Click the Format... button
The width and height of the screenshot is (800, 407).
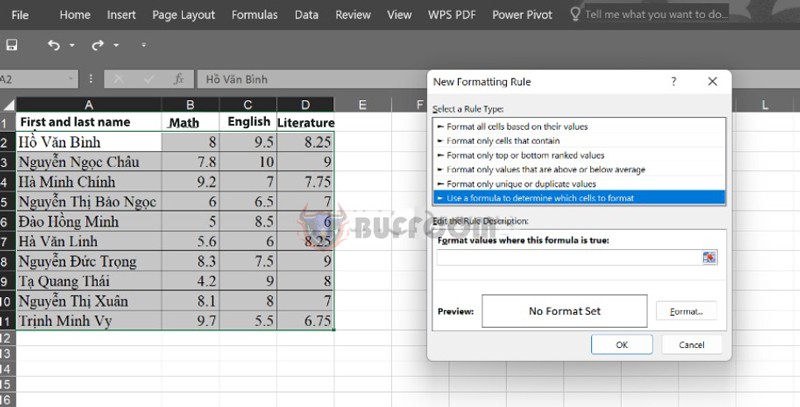686,311
